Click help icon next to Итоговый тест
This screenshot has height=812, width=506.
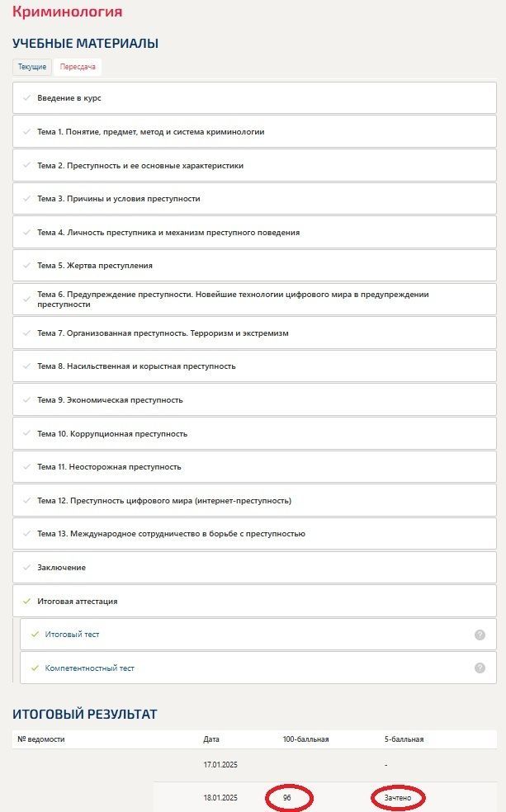click(x=480, y=635)
